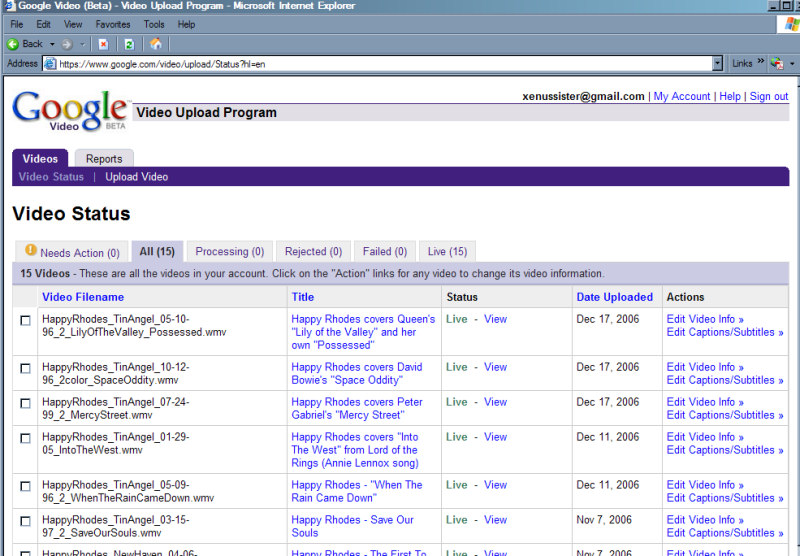Open the dropdown beside the toolbar icon at far right
Image resolution: width=800 pixels, height=556 pixels.
point(792,64)
